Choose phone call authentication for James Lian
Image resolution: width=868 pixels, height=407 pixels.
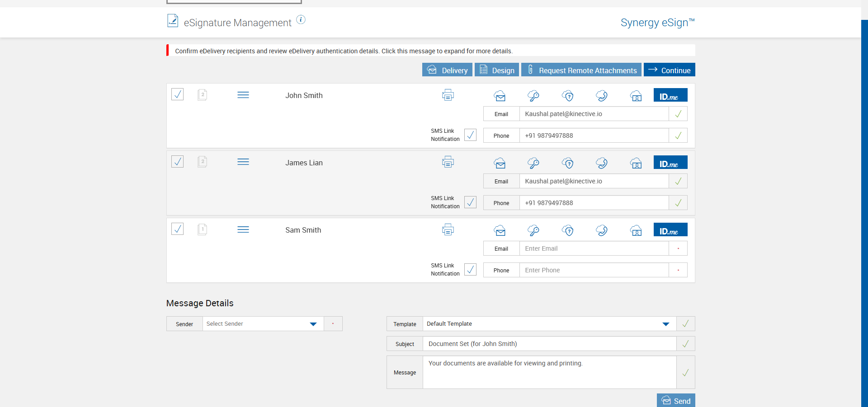click(602, 163)
